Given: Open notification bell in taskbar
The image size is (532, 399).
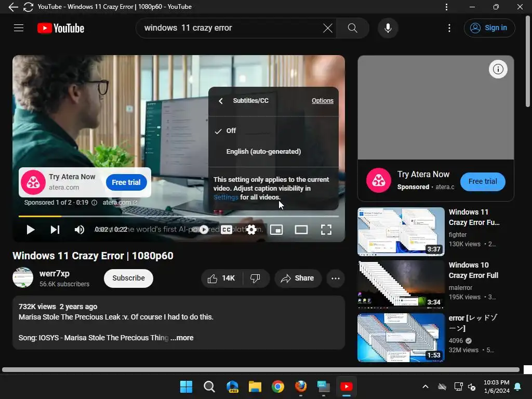Looking at the screenshot, I should [x=518, y=387].
